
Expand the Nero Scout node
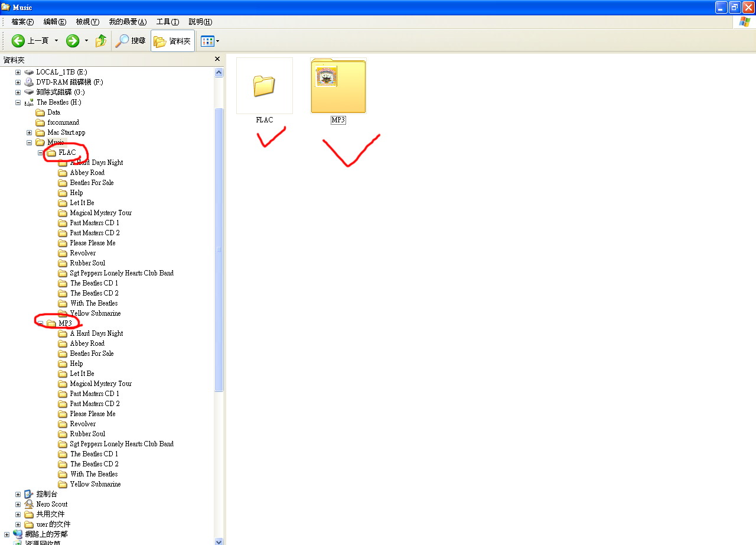pyautogui.click(x=18, y=504)
